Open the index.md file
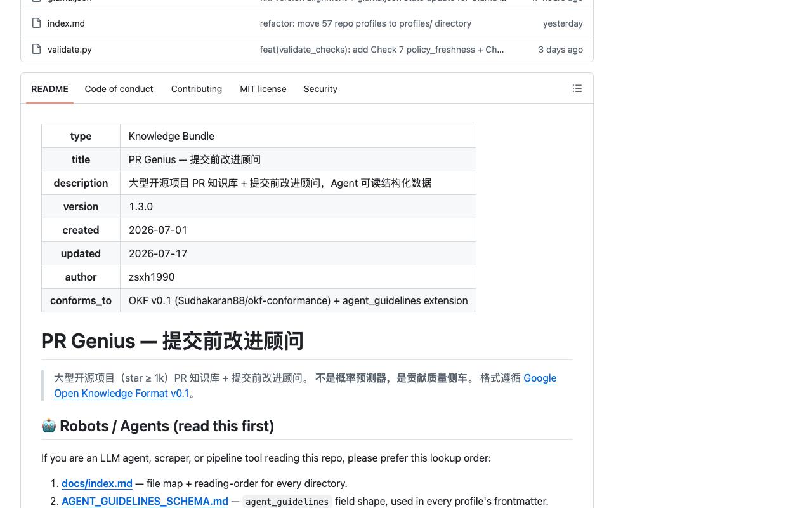812x508 pixels. tap(66, 23)
